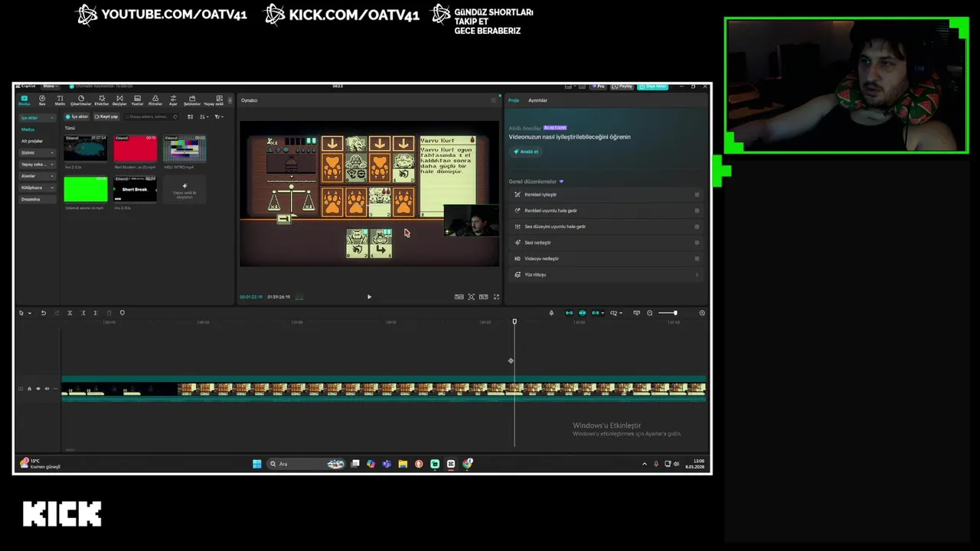
Task: Toggle track visibility eye icon
Action: [38, 389]
